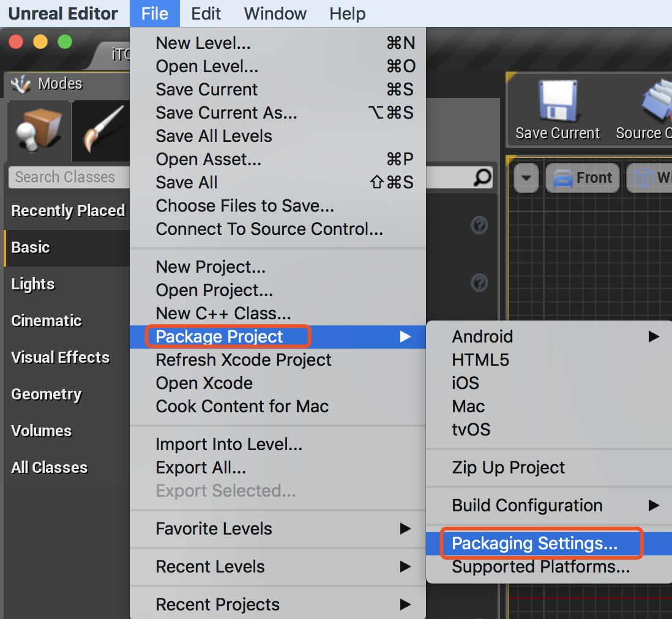Package project for iOS
672x619 pixels.
click(549, 383)
